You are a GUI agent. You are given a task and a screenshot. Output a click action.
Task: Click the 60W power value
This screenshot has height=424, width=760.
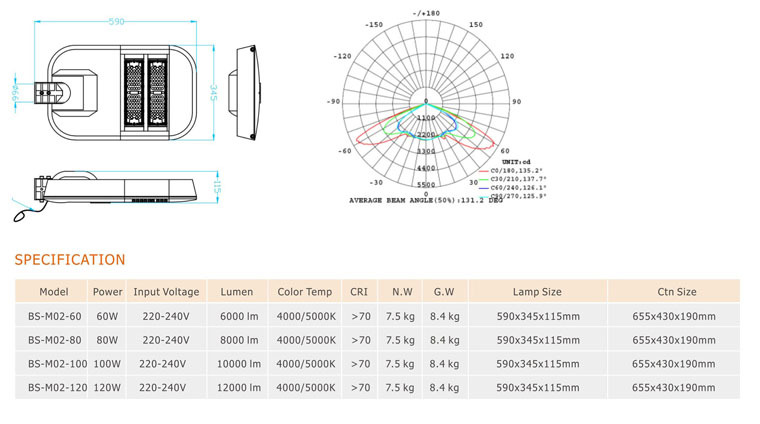click(x=107, y=316)
